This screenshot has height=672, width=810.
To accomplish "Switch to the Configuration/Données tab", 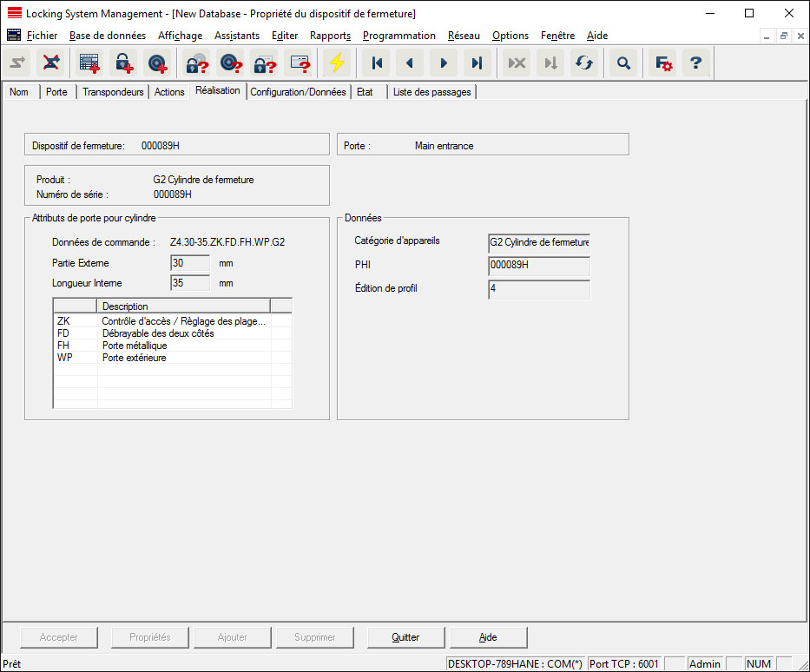I will point(298,92).
